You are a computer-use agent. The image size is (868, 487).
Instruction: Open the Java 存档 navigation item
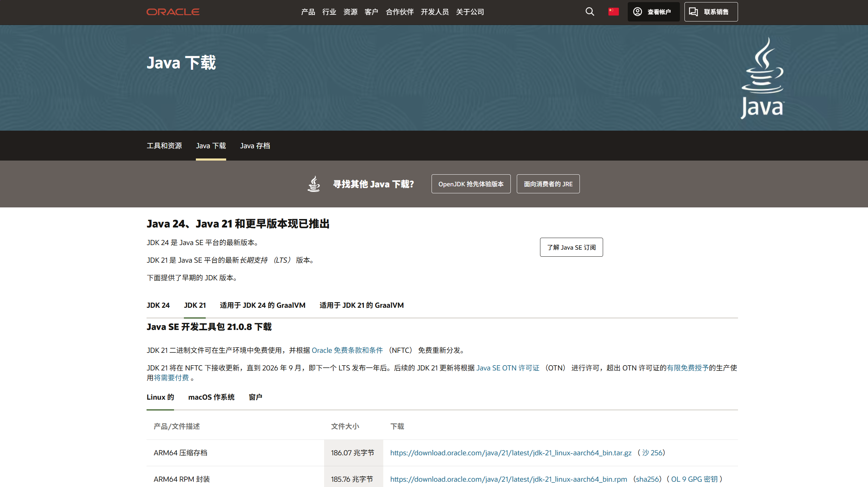pyautogui.click(x=255, y=145)
